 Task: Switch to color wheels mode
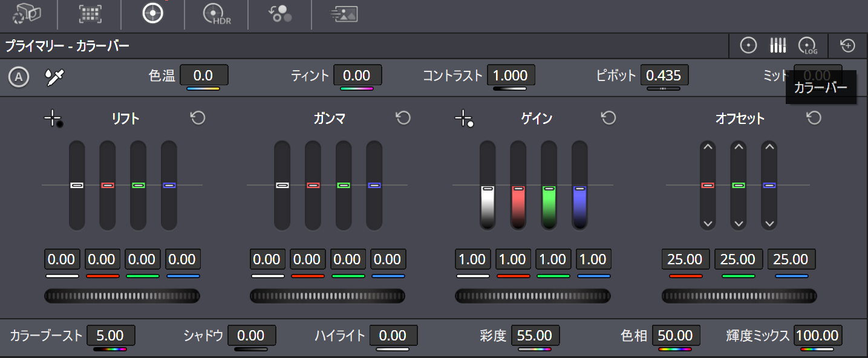(749, 45)
